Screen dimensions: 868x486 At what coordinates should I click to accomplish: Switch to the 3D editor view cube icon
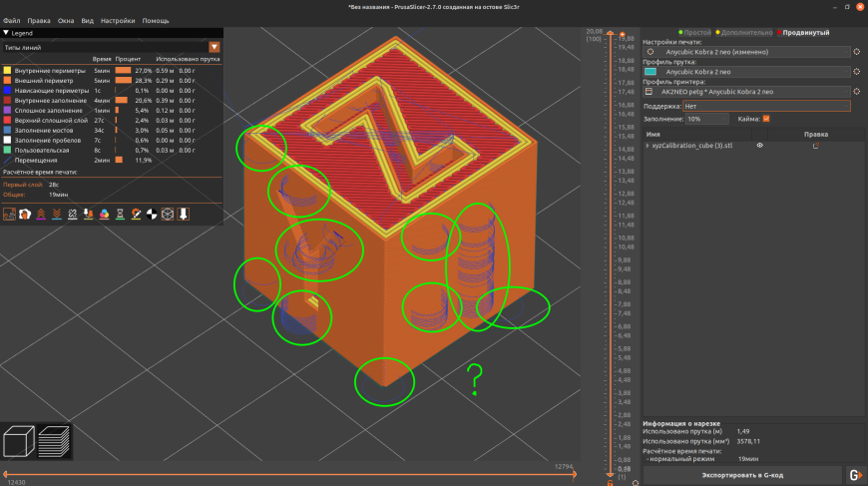pyautogui.click(x=20, y=441)
